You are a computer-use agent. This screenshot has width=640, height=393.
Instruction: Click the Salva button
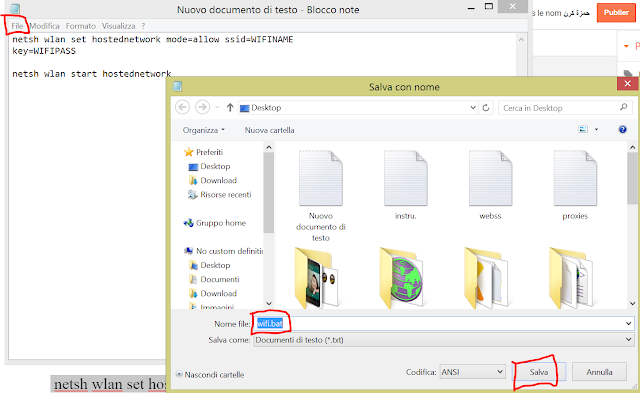pyautogui.click(x=539, y=372)
